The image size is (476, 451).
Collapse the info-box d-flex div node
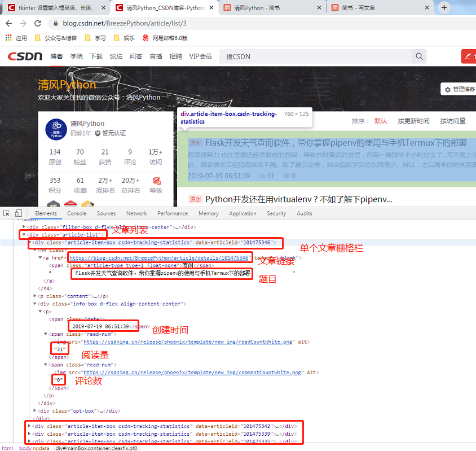34,304
